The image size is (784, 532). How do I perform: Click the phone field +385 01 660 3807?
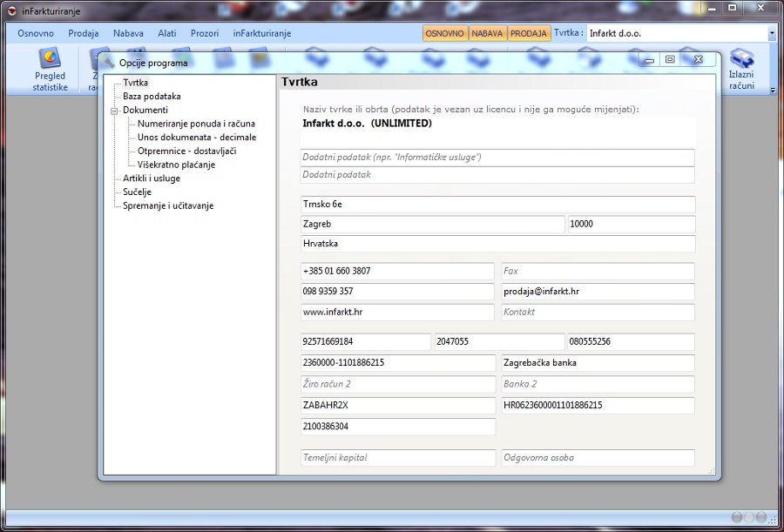397,271
